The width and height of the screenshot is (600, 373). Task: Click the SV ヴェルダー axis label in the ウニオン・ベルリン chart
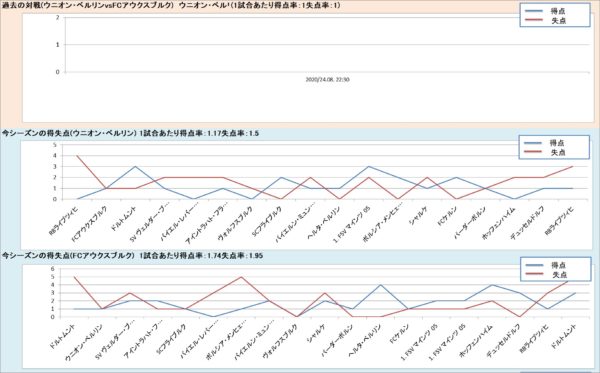coord(149,224)
